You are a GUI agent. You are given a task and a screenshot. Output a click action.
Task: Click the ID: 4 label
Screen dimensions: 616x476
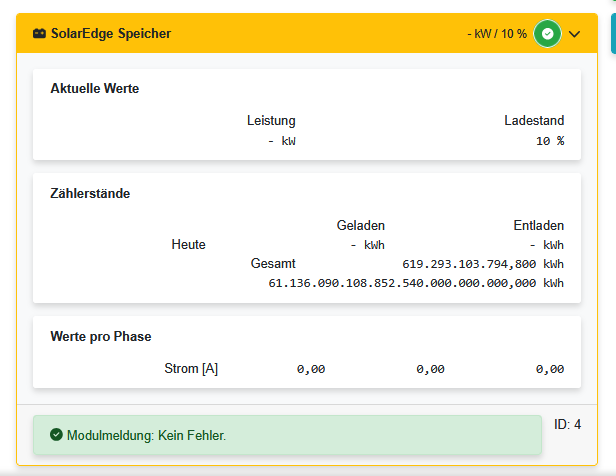(x=567, y=424)
